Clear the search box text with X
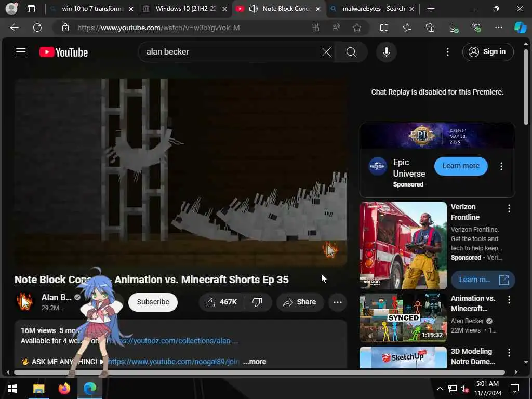Viewport: 532px width, 399px height. pyautogui.click(x=326, y=52)
